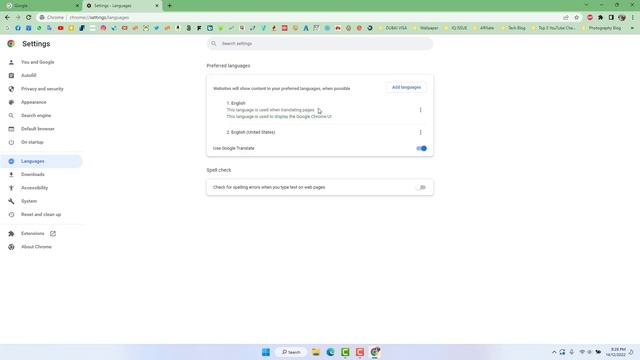Open File Explorer from the taskbar

[x=316, y=352]
